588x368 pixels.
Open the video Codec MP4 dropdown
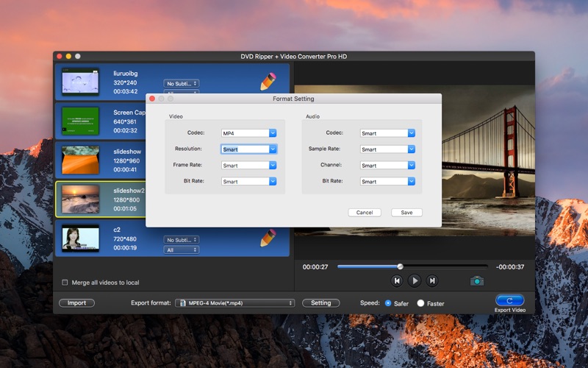coord(248,133)
